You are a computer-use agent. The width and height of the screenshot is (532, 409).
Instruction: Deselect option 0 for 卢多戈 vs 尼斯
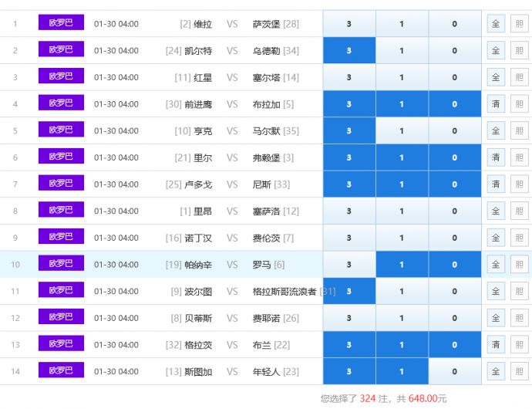click(x=454, y=184)
